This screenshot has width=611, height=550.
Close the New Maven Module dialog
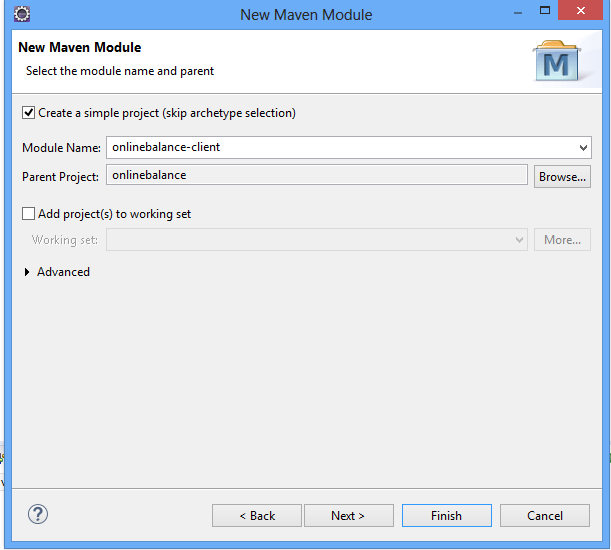point(580,11)
